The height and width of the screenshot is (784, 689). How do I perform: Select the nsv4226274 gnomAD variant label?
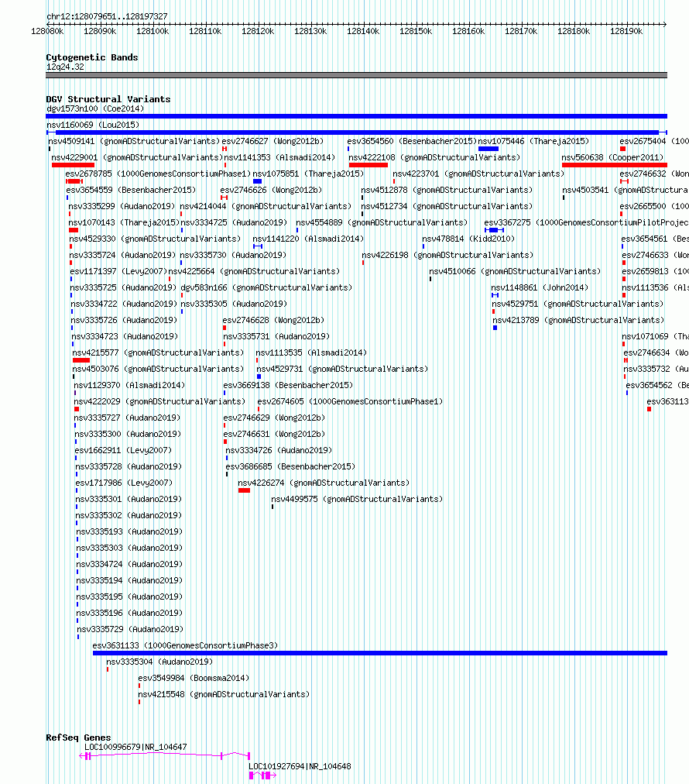coord(324,483)
